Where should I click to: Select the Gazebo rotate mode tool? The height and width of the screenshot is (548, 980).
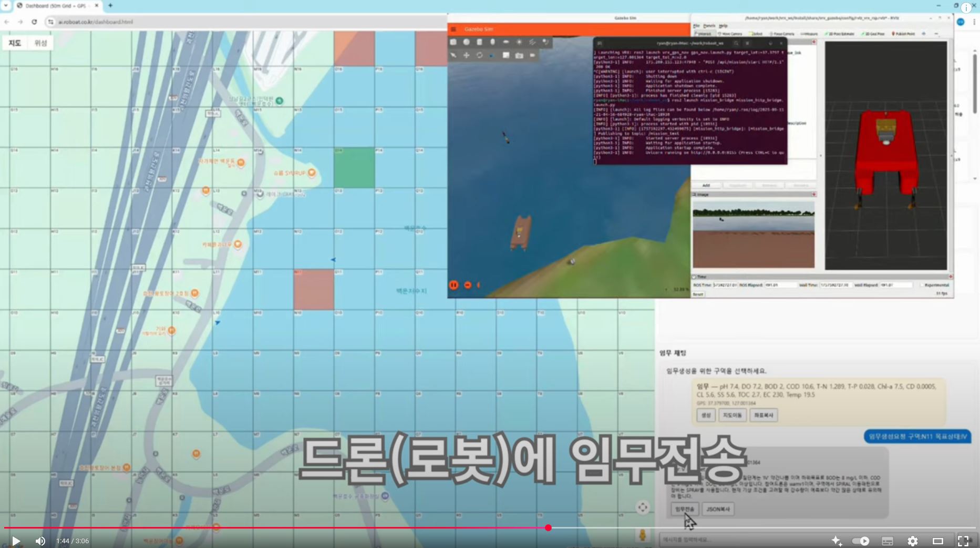pyautogui.click(x=479, y=55)
